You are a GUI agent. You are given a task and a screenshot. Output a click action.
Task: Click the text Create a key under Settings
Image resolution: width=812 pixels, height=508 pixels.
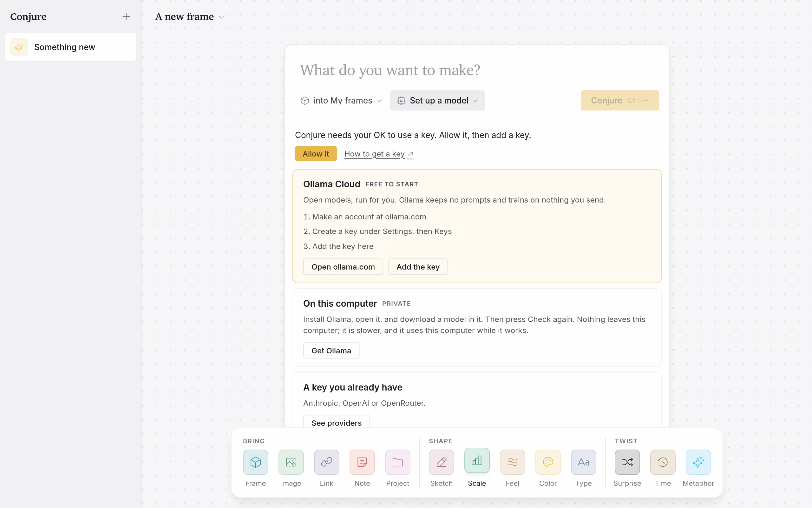pos(362,231)
